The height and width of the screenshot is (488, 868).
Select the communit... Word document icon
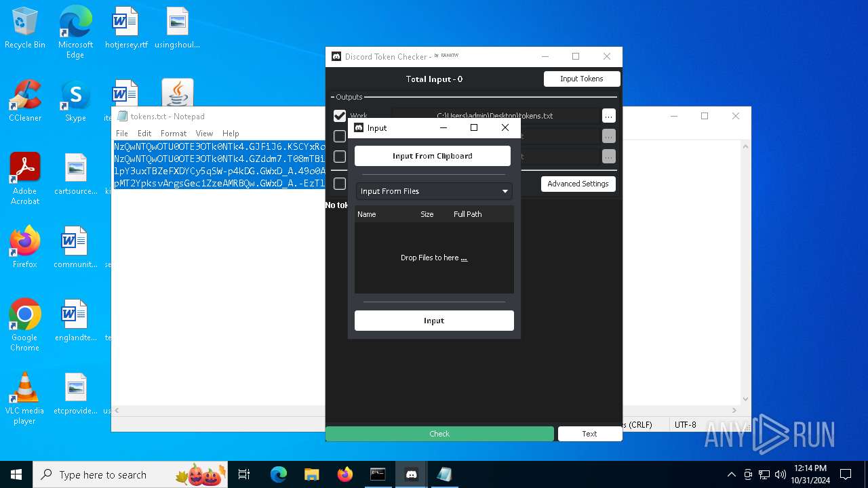click(75, 247)
